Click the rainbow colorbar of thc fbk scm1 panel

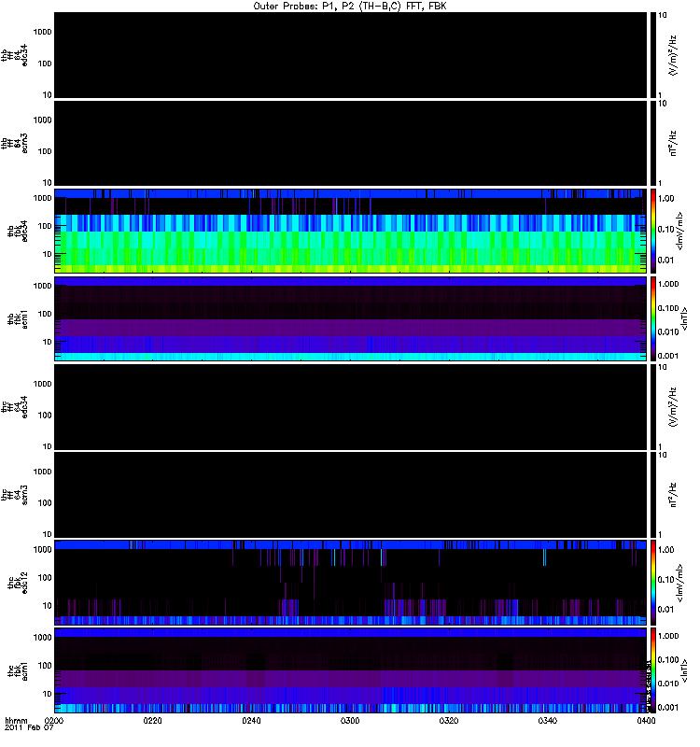click(x=653, y=670)
